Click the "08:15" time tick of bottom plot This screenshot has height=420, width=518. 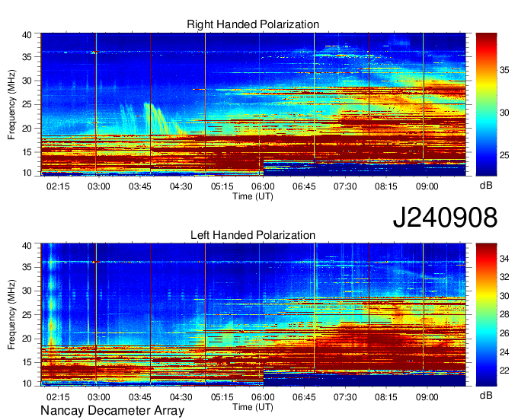[x=386, y=396]
